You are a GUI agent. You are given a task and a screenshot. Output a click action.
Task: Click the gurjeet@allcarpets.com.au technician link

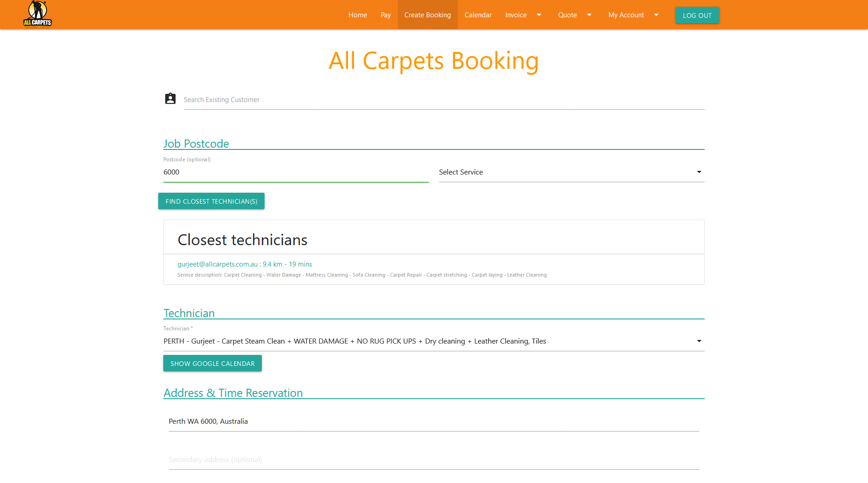[244, 264]
